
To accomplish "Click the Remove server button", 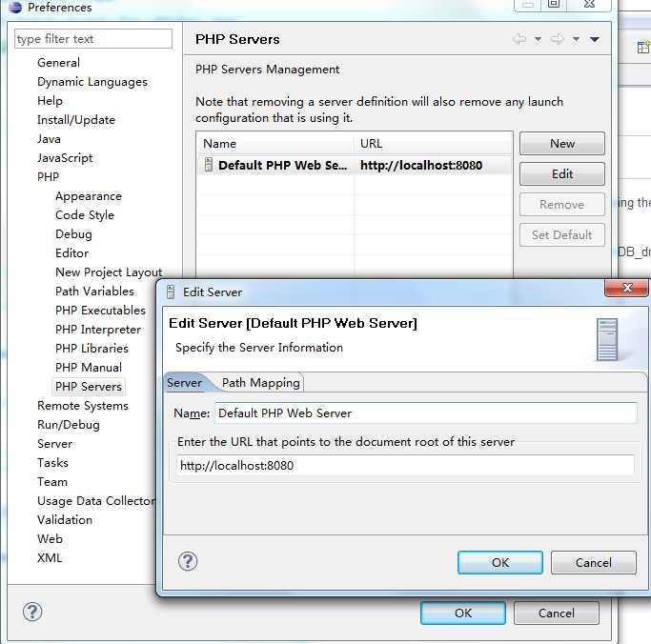I will (562, 205).
